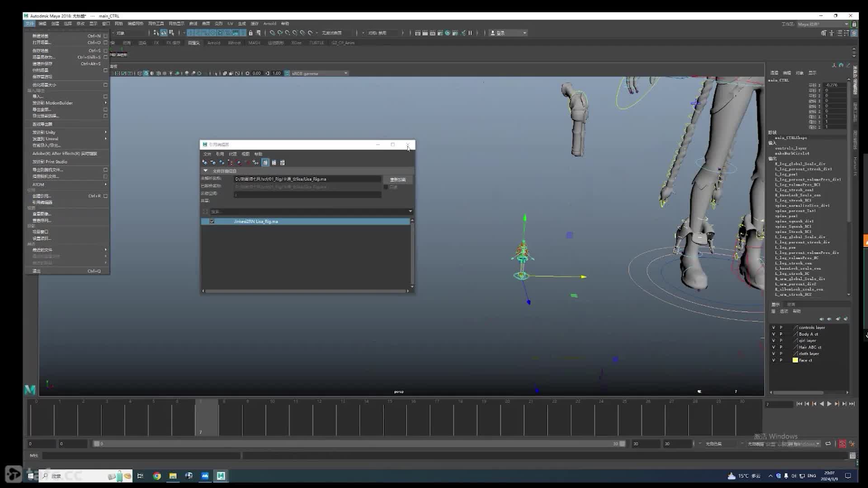The height and width of the screenshot is (488, 868).
Task: Open Google Chrome from the taskbar
Action: [x=157, y=476]
